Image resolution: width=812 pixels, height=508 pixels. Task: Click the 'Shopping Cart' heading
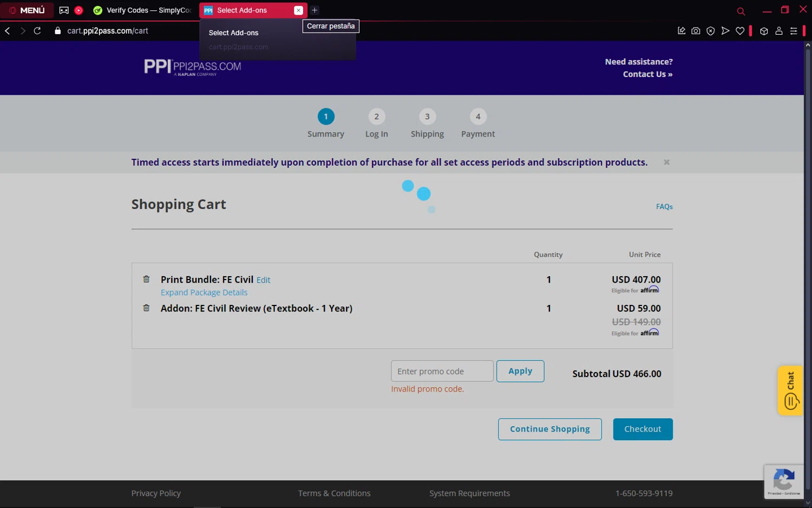[179, 204]
